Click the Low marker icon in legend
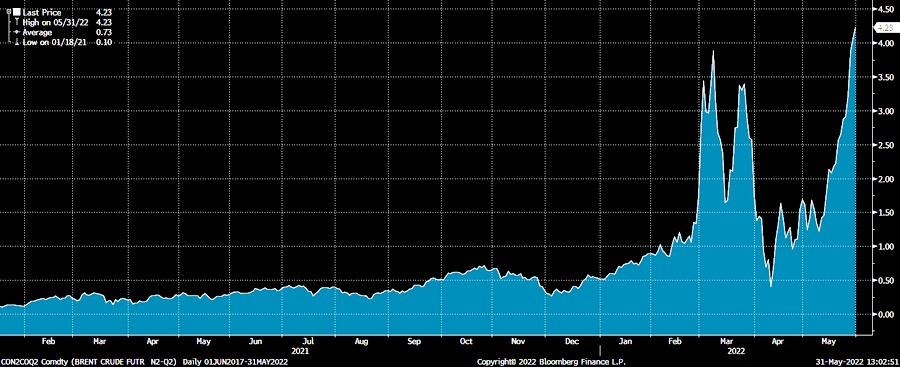The image size is (900, 367). 17,43
